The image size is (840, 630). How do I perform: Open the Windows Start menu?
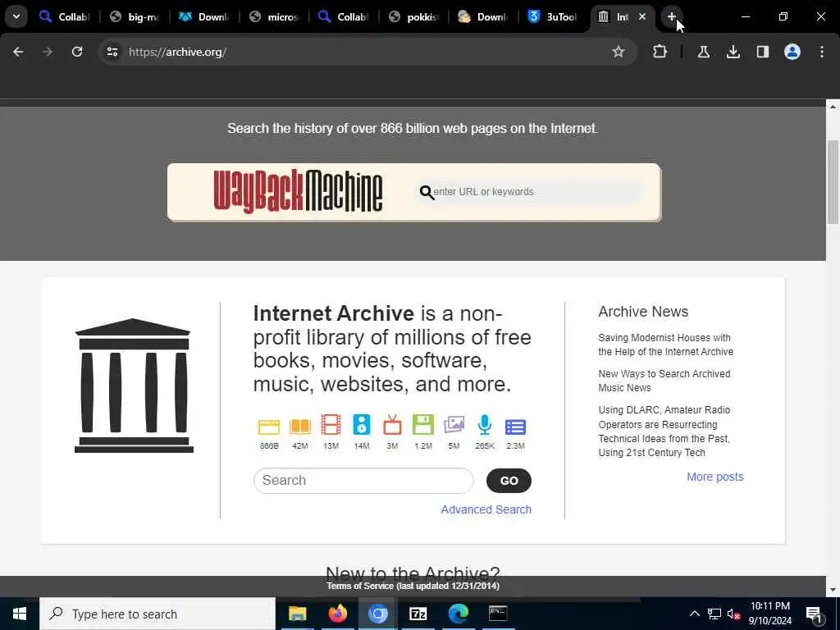tap(20, 614)
